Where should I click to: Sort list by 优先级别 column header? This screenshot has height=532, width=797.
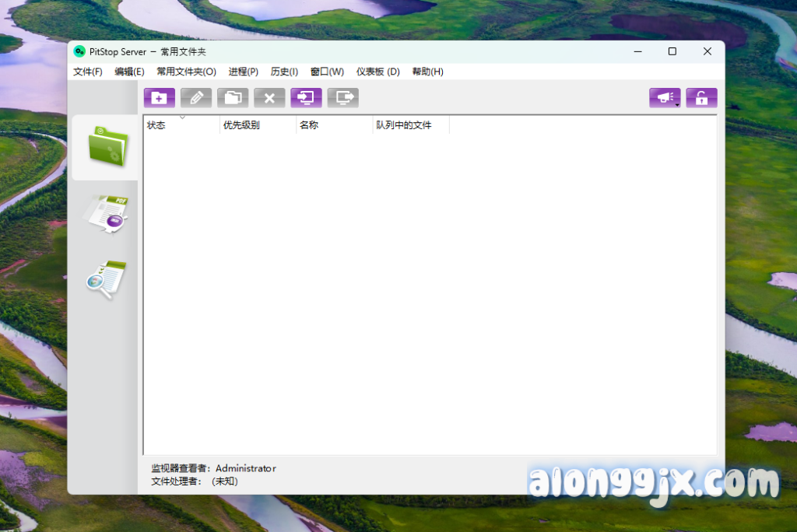point(257,125)
